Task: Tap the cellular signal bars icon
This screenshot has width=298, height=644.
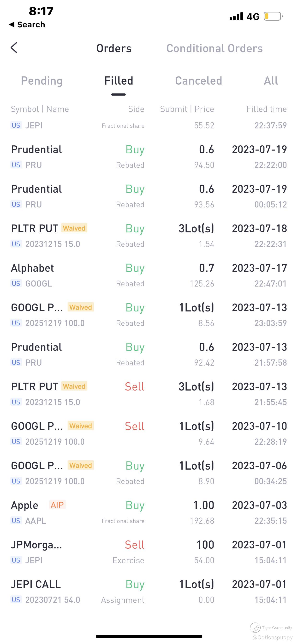Action: coord(236,17)
